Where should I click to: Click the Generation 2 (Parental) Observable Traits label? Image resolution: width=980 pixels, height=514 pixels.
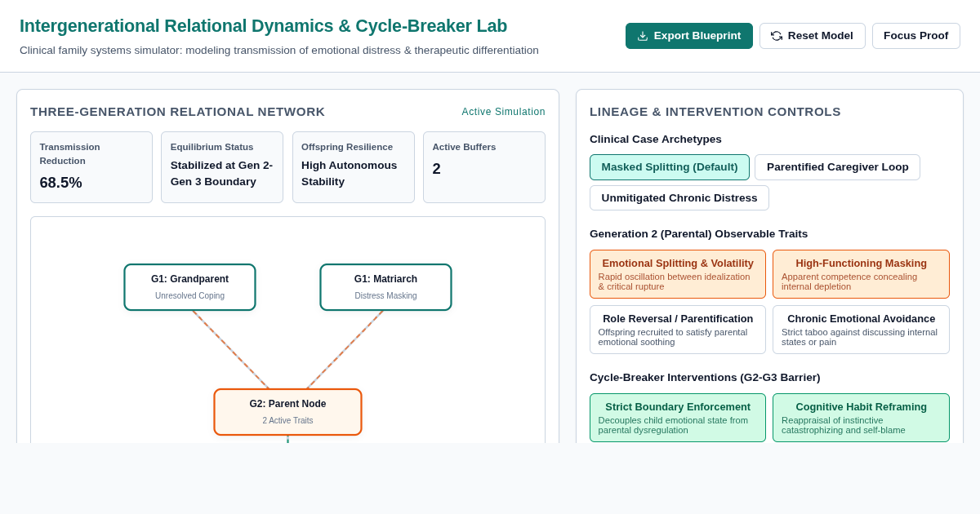pyautogui.click(x=698, y=234)
